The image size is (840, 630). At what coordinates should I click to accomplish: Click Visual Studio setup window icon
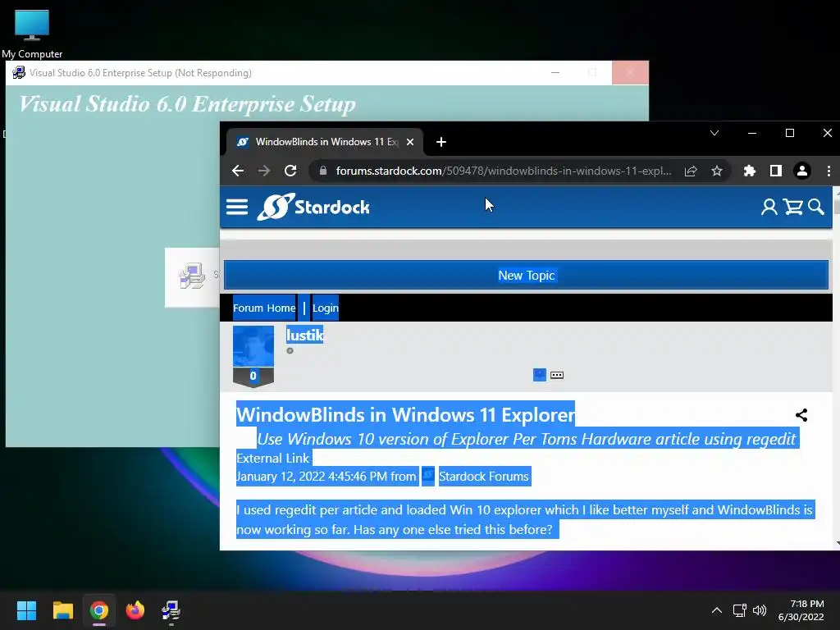[x=19, y=73]
